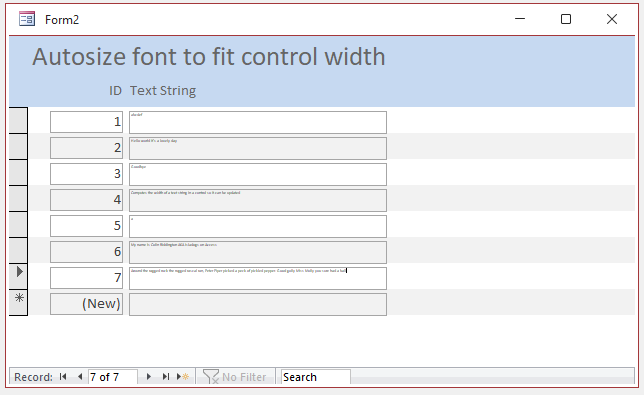644x395 pixels.
Task: Select record 3 via its record selector
Action: click(18, 172)
